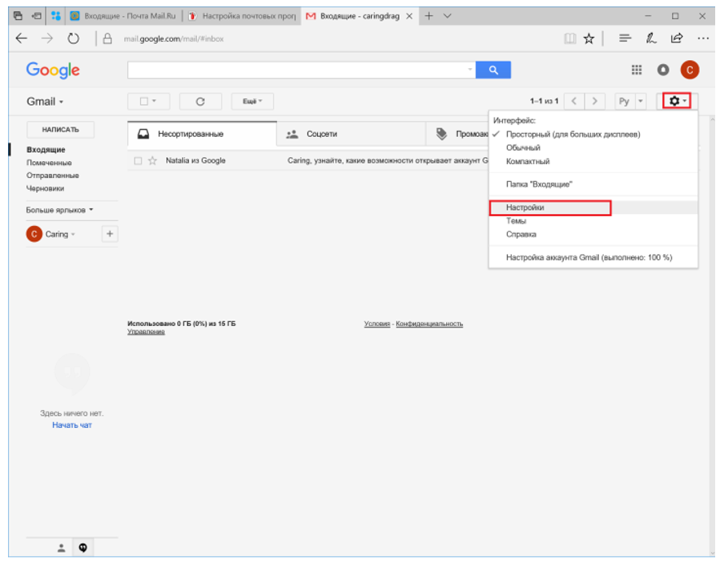Open the Входящие folder
This screenshot has width=728, height=568.
(x=46, y=150)
